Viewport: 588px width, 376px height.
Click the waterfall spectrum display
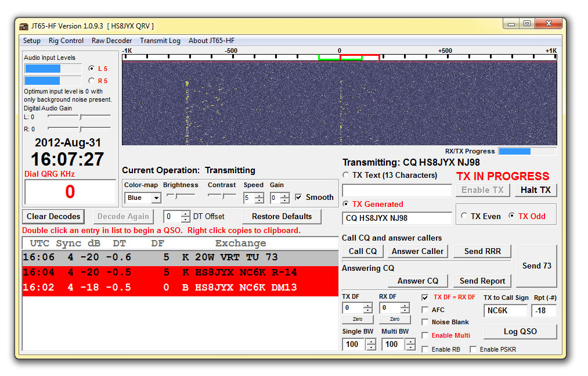[x=340, y=103]
